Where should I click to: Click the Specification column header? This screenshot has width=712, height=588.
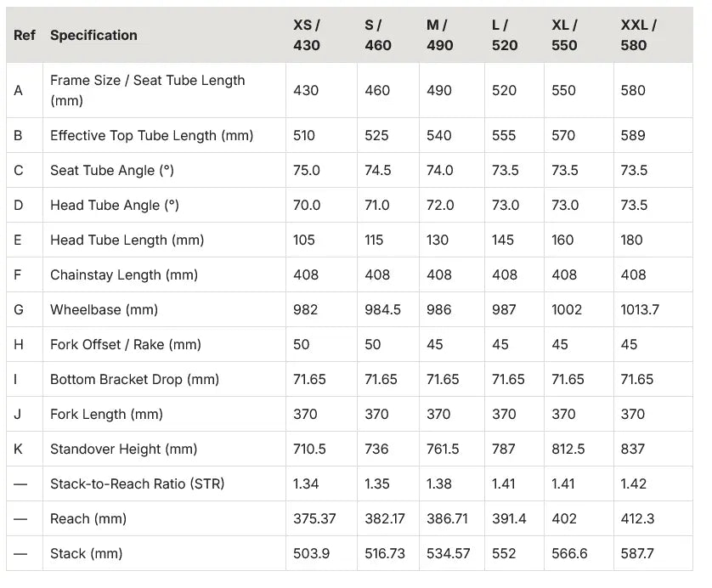pos(93,36)
